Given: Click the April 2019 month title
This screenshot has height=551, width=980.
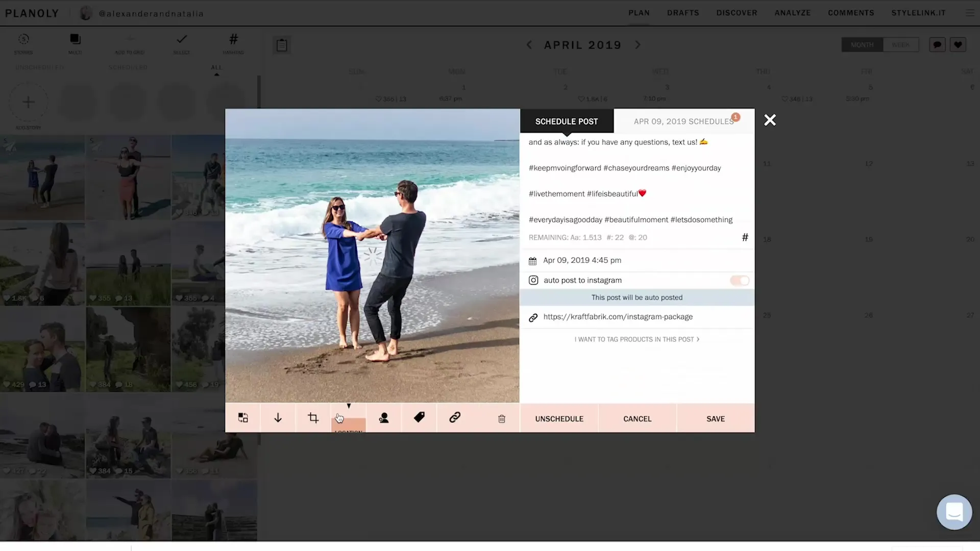Looking at the screenshot, I should (582, 45).
